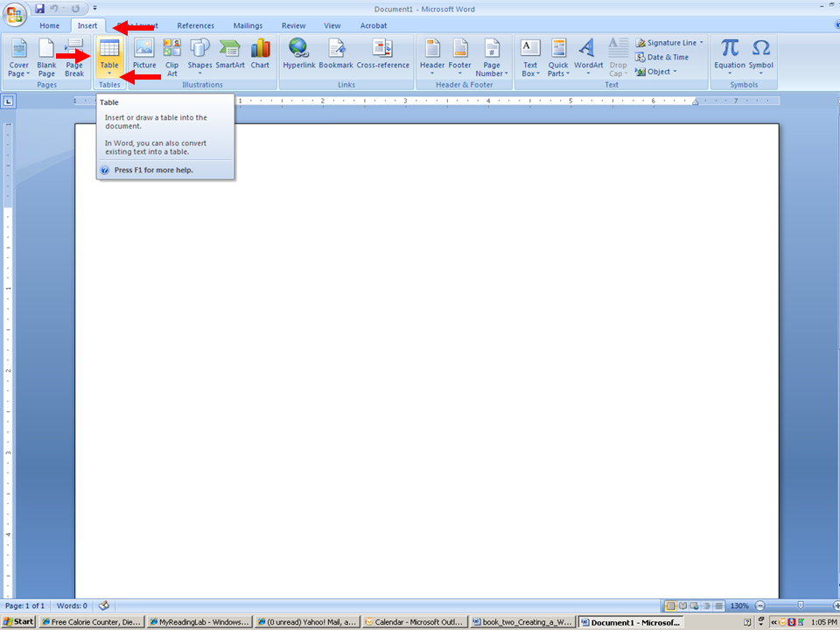Switch to MyReadingLab taskbar window

[x=199, y=622]
